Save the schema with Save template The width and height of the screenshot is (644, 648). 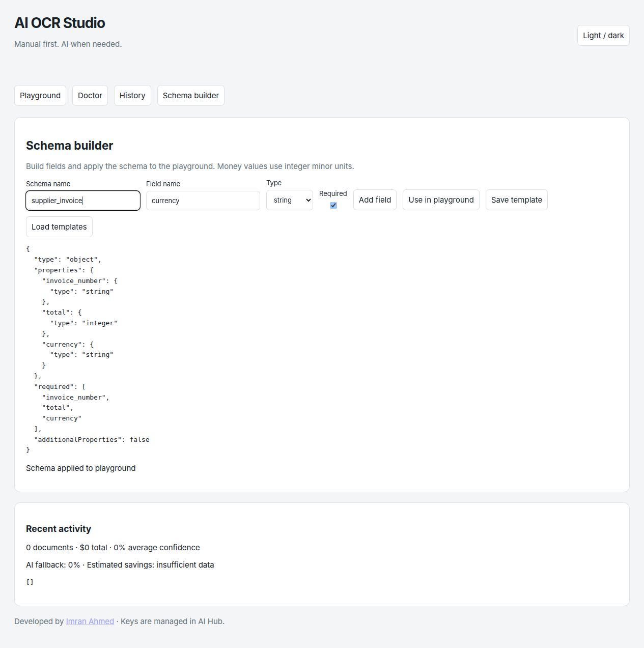517,200
